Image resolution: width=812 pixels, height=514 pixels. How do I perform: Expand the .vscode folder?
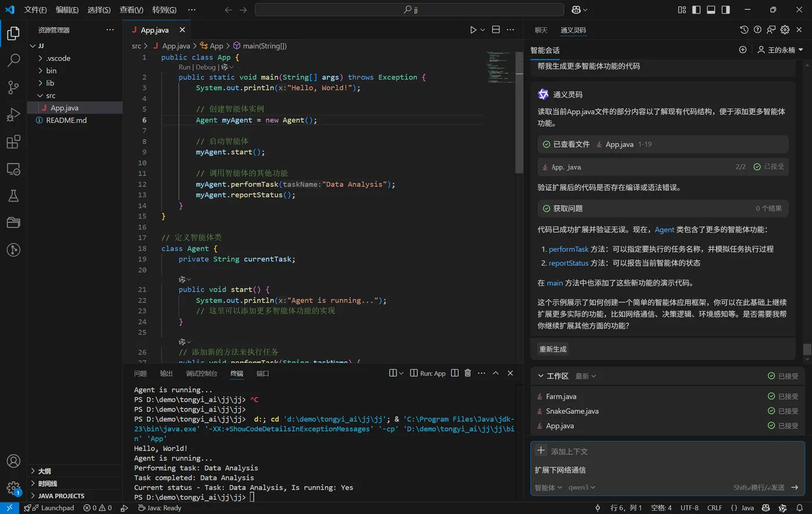pos(75,58)
